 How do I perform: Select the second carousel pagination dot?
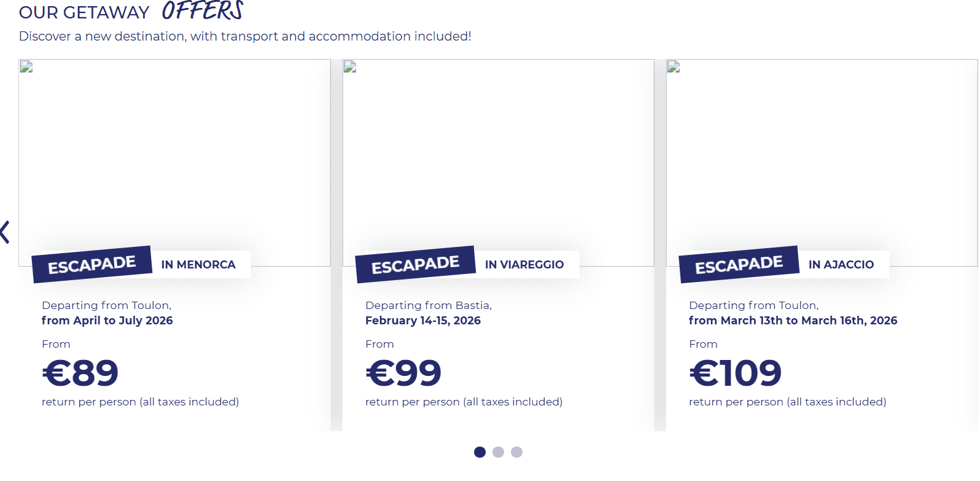point(499,452)
